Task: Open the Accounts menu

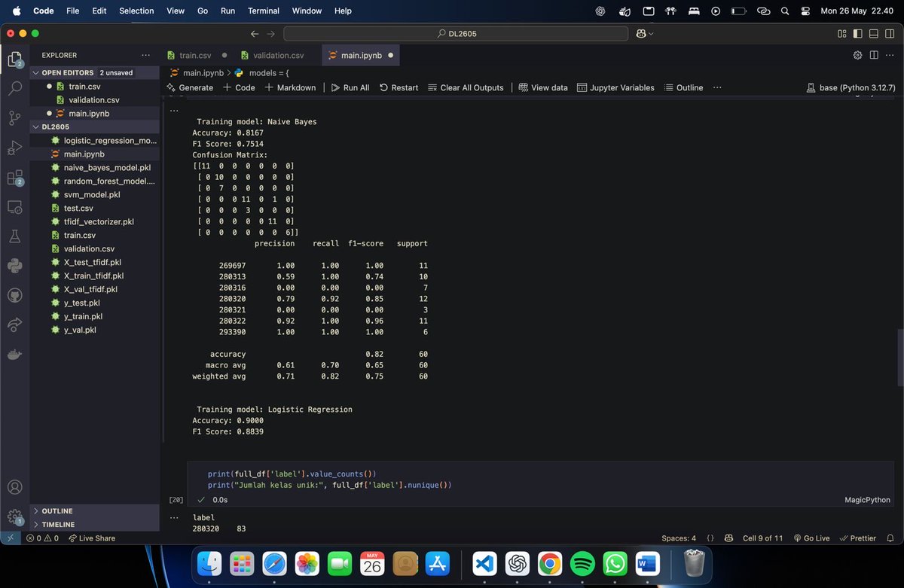Action: (x=14, y=487)
